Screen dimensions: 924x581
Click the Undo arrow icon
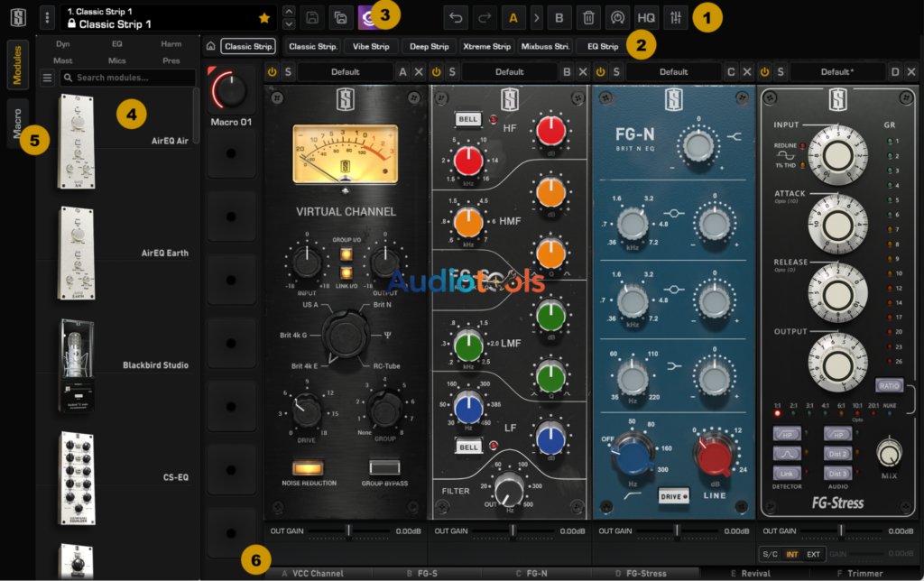point(457,17)
